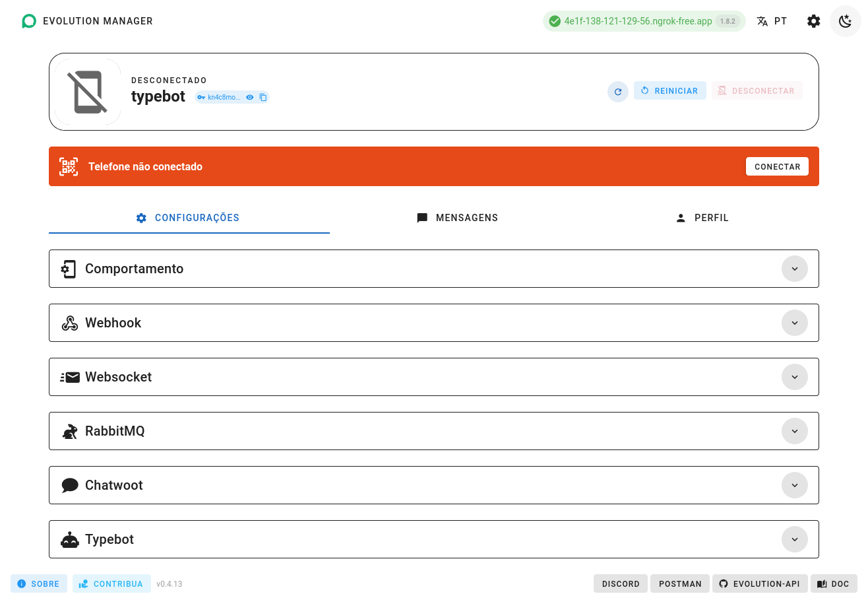
Task: Toggle dark mode moon icon
Action: tap(846, 21)
